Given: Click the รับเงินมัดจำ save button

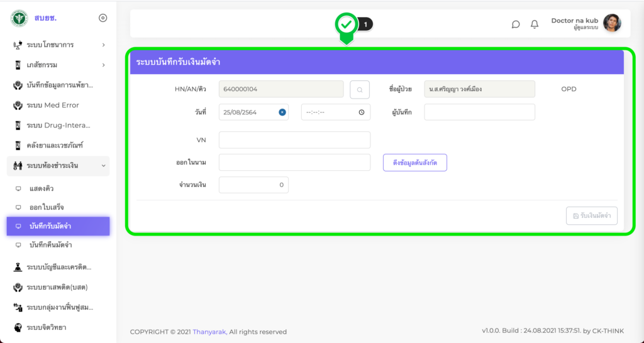Looking at the screenshot, I should pos(591,216).
